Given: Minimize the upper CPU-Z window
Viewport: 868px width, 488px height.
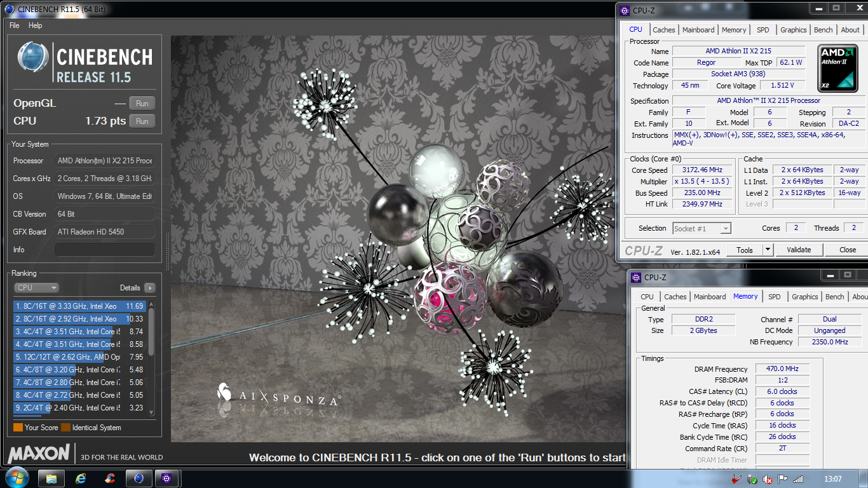Looking at the screenshot, I should click(x=817, y=8).
